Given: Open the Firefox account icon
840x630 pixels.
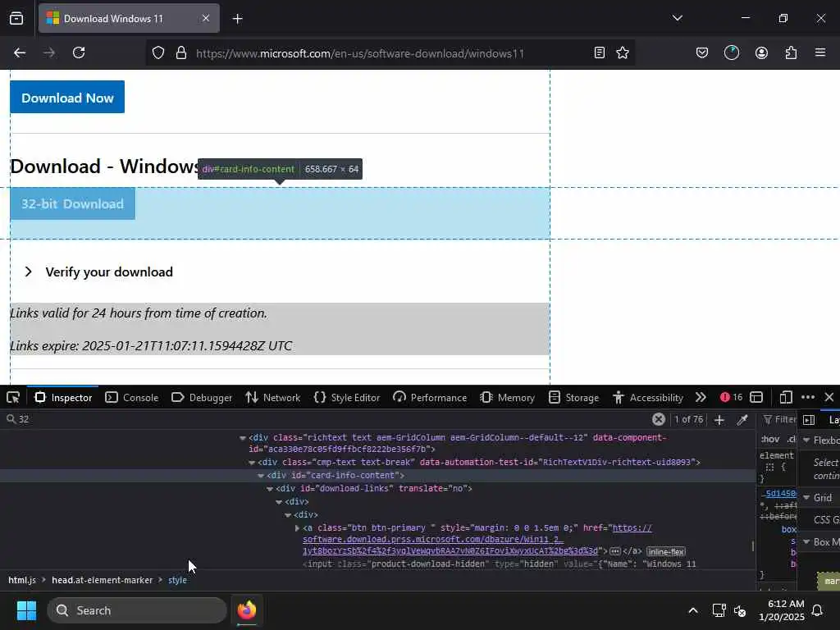Looking at the screenshot, I should [x=761, y=52].
